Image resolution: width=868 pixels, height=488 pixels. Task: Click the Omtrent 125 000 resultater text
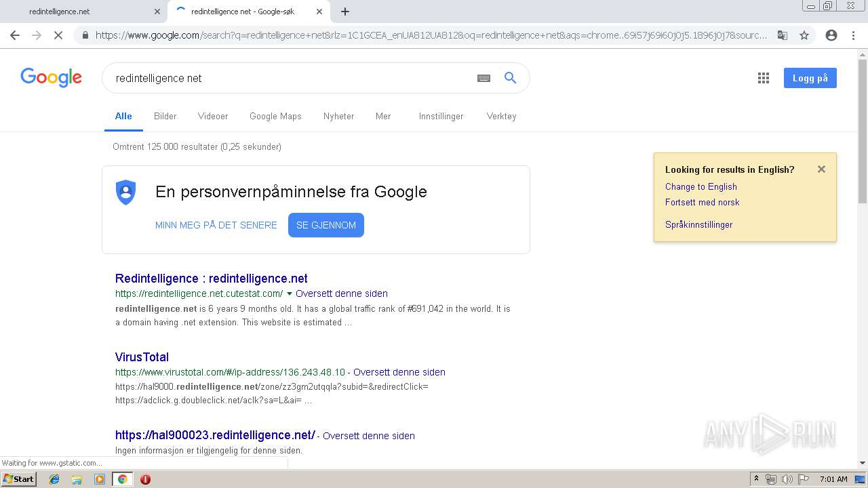(197, 146)
